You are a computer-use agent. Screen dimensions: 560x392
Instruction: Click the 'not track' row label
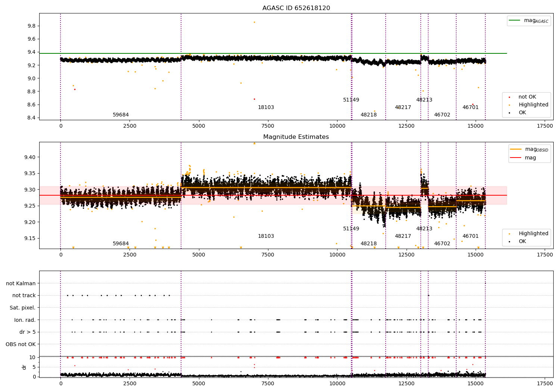coord(24,296)
